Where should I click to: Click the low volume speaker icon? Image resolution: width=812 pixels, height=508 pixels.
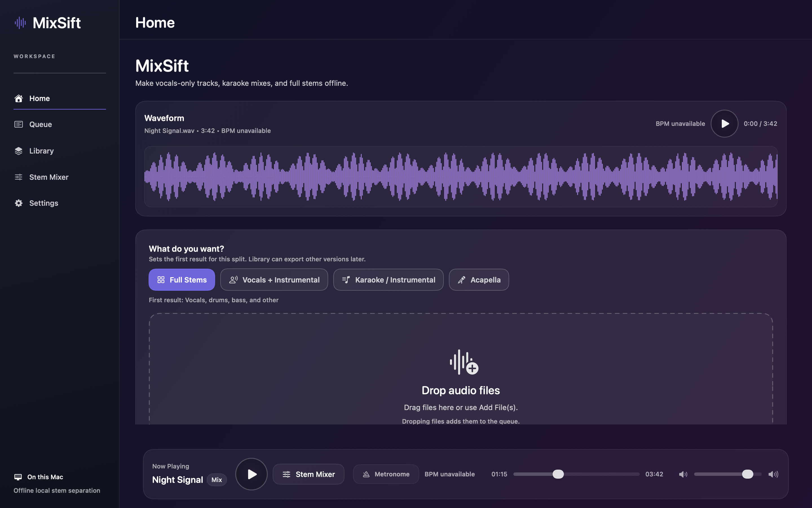point(683,474)
